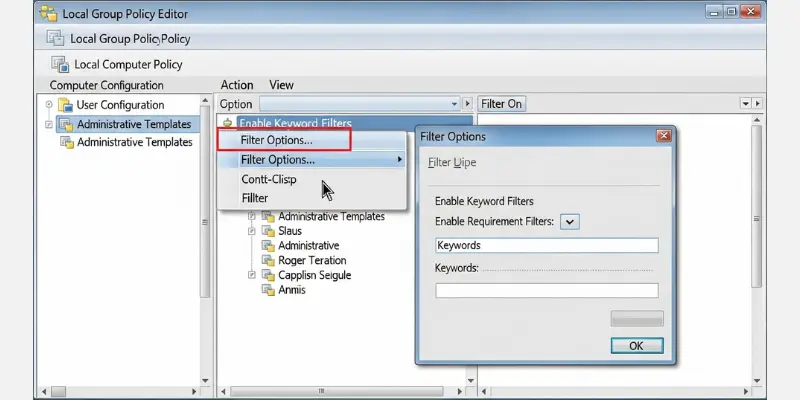Image resolution: width=800 pixels, height=400 pixels.
Task: Click the right pane's vertical scrollbar thumb
Action: pyautogui.click(x=757, y=206)
